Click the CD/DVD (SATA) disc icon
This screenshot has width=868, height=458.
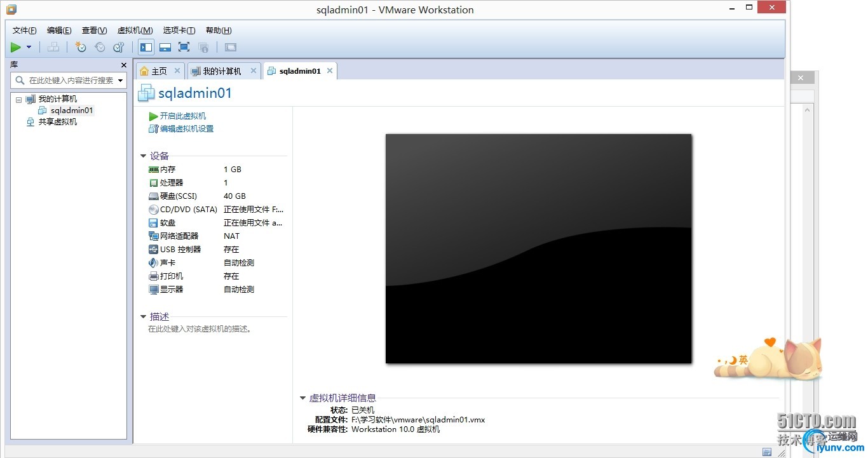pyautogui.click(x=153, y=210)
